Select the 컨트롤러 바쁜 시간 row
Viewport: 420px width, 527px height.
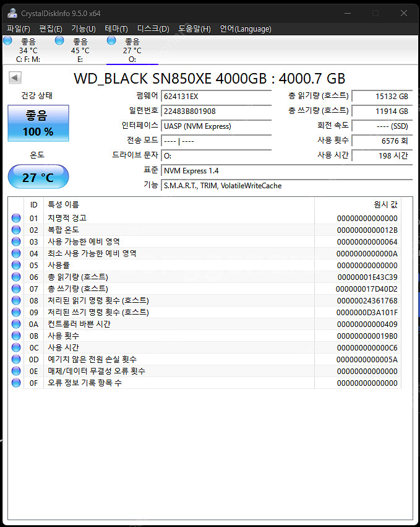point(205,324)
